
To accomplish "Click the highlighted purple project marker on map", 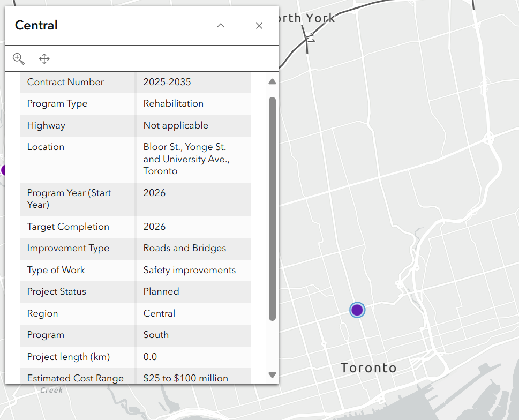I will click(x=357, y=310).
